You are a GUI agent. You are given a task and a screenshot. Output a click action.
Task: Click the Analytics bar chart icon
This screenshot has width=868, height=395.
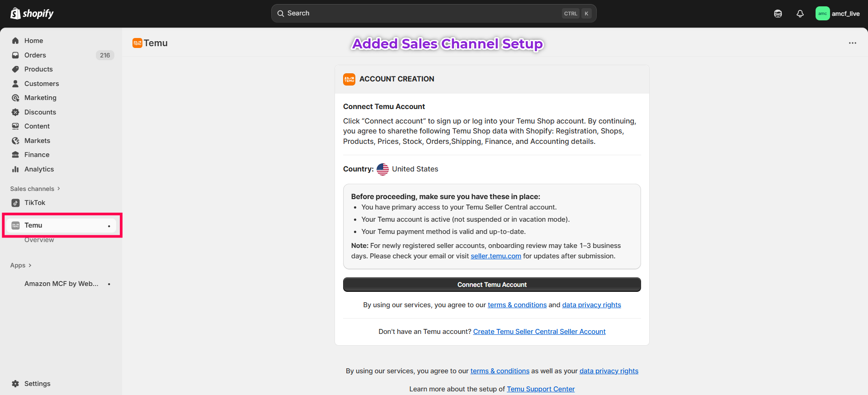[15, 169]
